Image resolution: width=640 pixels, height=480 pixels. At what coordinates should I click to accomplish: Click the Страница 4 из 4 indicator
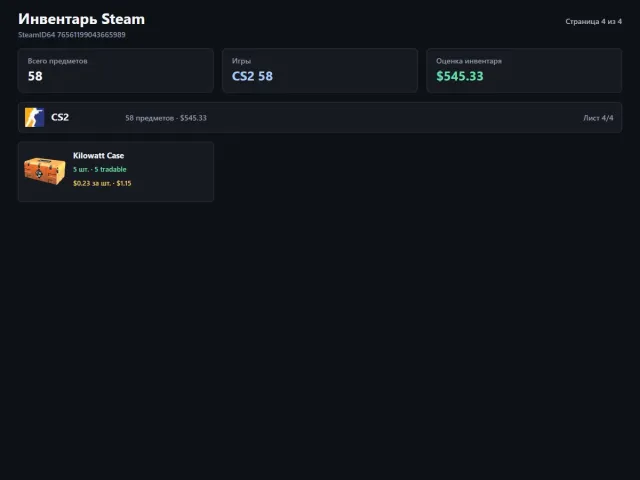pos(593,21)
